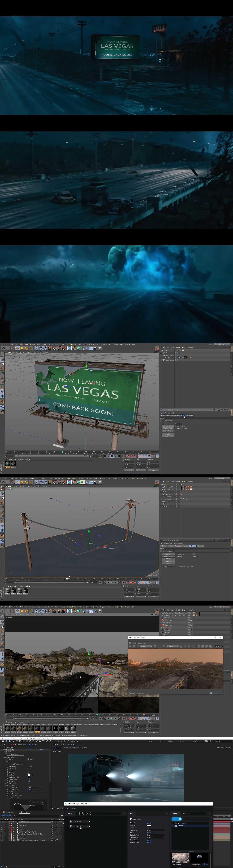233x868 pixels.
Task: Open Motion Tracker menu in billboard Cinema 4D window
Action: coord(71,344)
